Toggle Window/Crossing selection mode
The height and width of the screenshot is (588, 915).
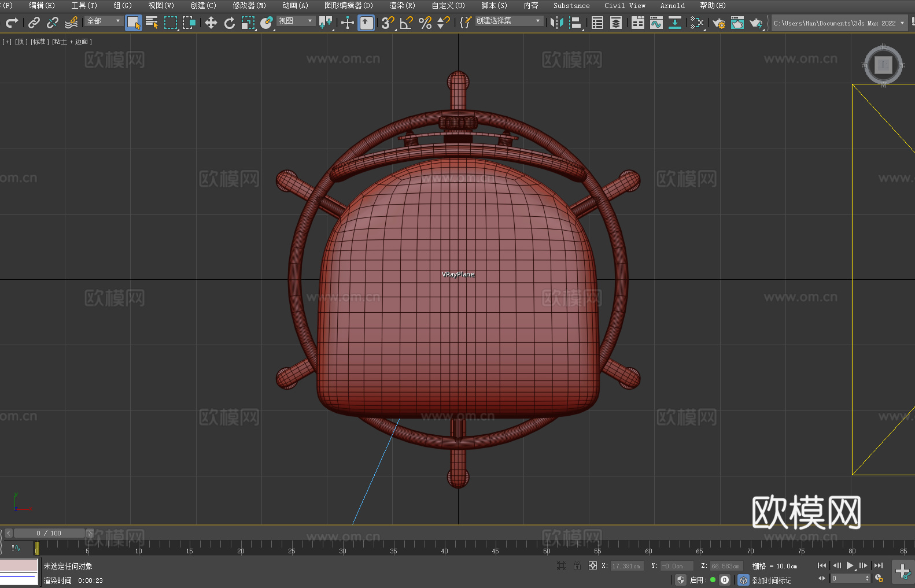pos(189,23)
